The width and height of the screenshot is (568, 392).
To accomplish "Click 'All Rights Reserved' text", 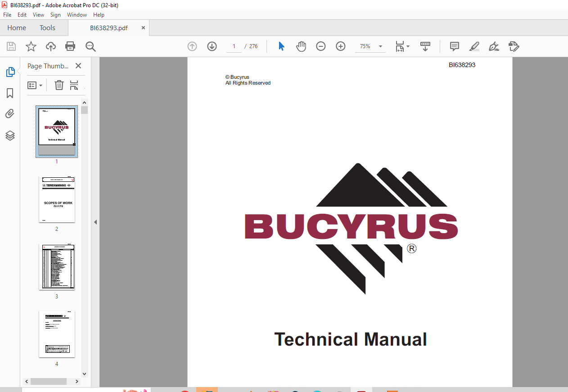I will (x=248, y=83).
